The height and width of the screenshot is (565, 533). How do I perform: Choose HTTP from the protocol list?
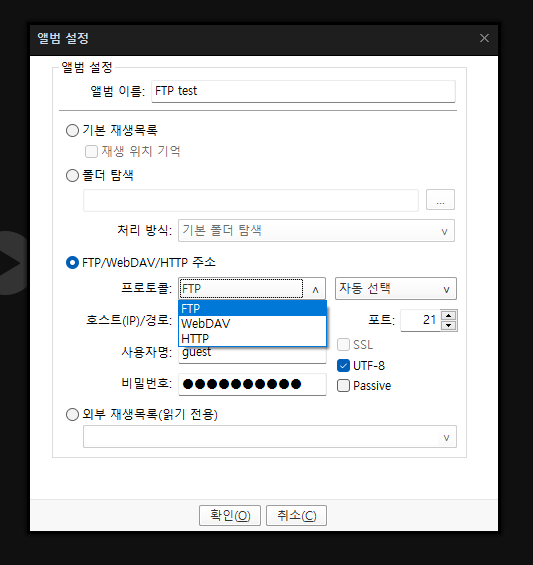[252, 338]
